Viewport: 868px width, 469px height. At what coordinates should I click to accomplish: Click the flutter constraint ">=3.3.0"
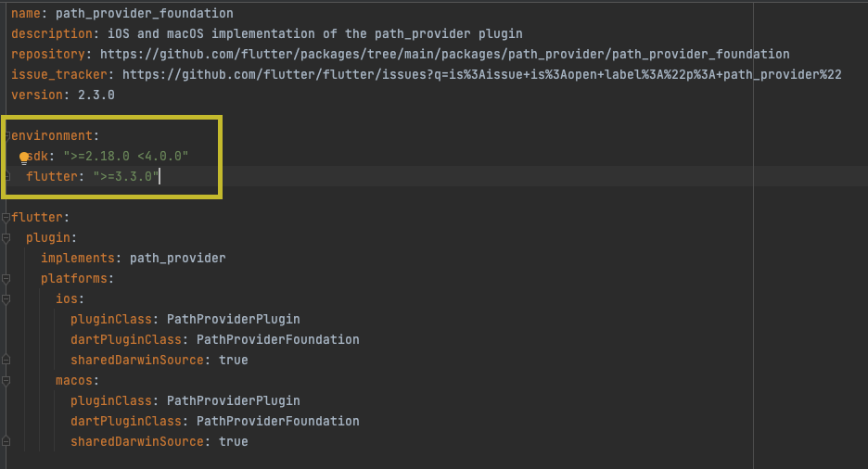tap(126, 176)
